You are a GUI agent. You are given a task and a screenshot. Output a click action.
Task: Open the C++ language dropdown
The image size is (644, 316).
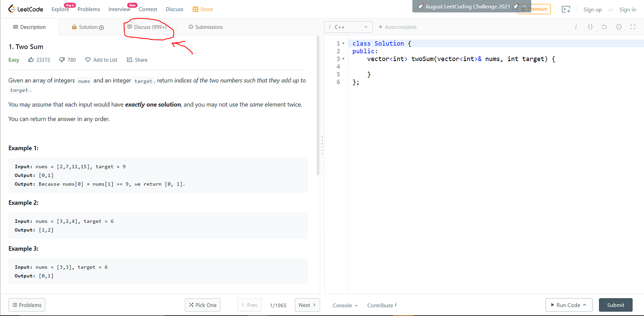coord(348,27)
